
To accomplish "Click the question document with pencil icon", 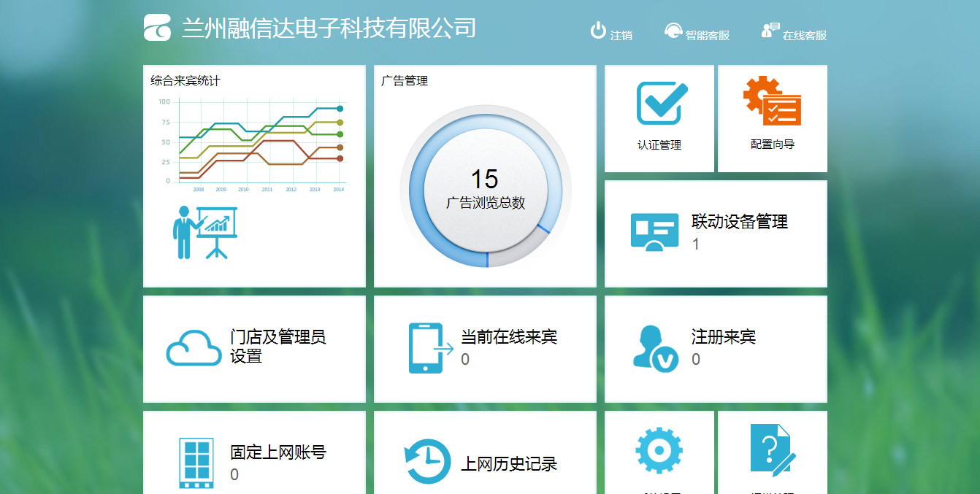I will [773, 449].
